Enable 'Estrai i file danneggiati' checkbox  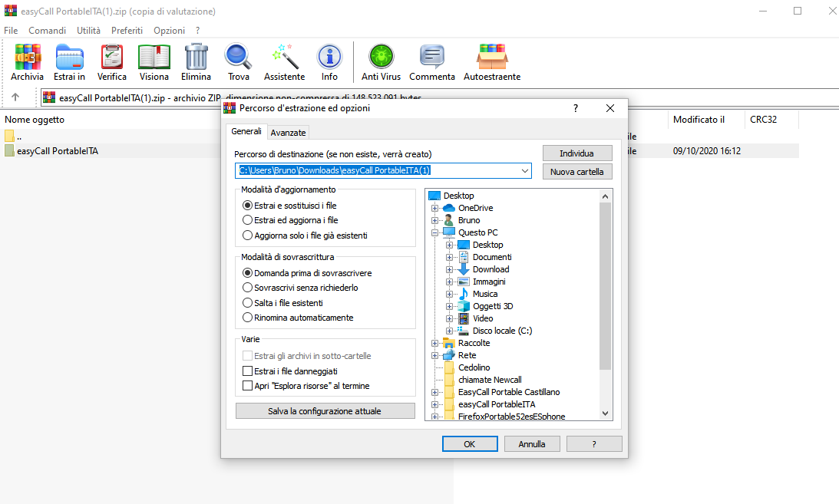[247, 371]
